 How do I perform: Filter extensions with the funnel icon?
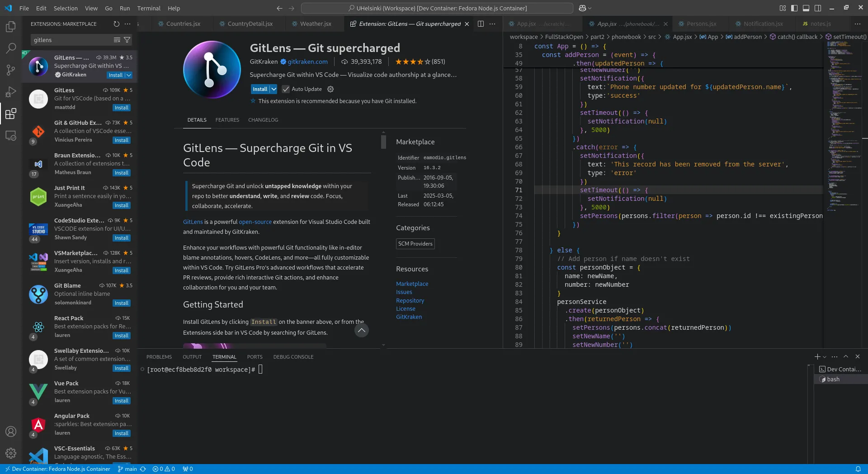[127, 40]
